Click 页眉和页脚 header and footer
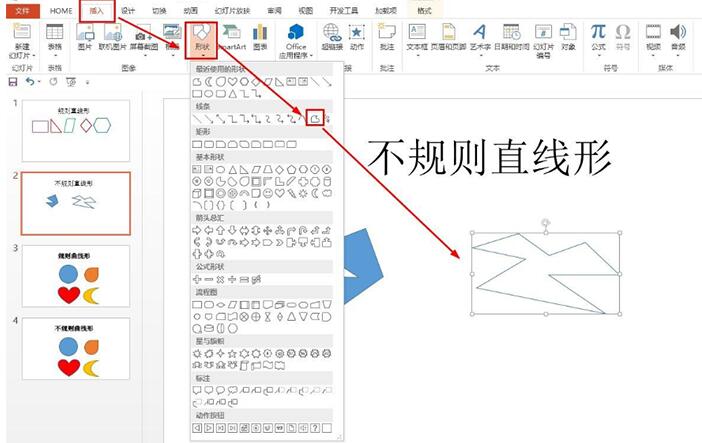Screen dimensions: 702x443 click(448, 37)
